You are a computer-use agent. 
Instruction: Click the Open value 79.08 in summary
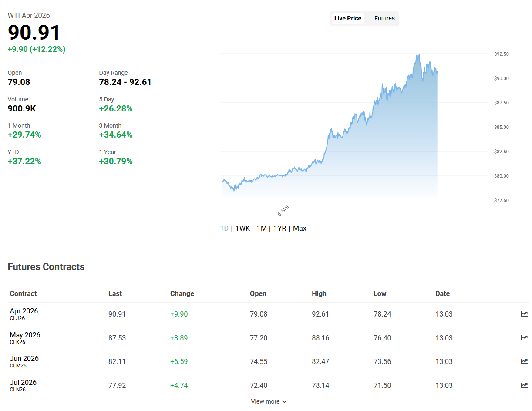(x=19, y=82)
